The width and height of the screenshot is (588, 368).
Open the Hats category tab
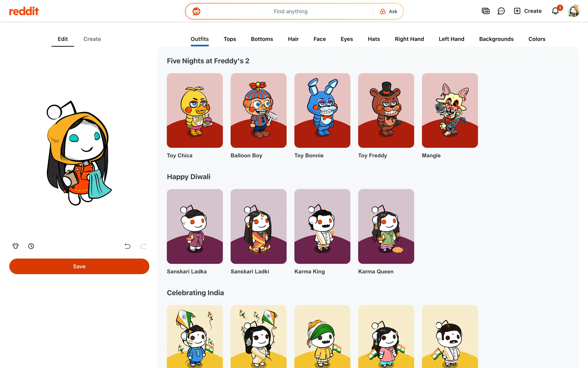click(x=374, y=39)
